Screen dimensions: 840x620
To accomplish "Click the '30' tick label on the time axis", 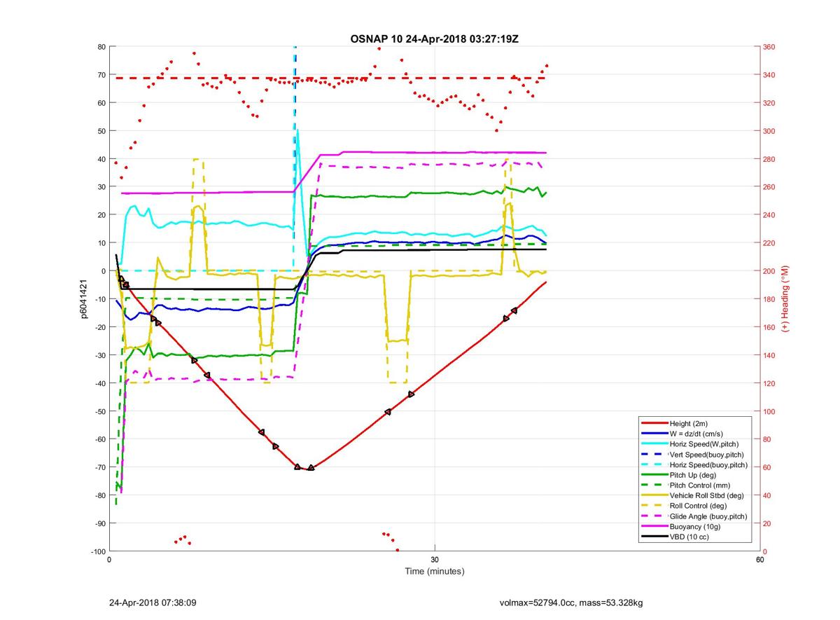I will click(435, 560).
